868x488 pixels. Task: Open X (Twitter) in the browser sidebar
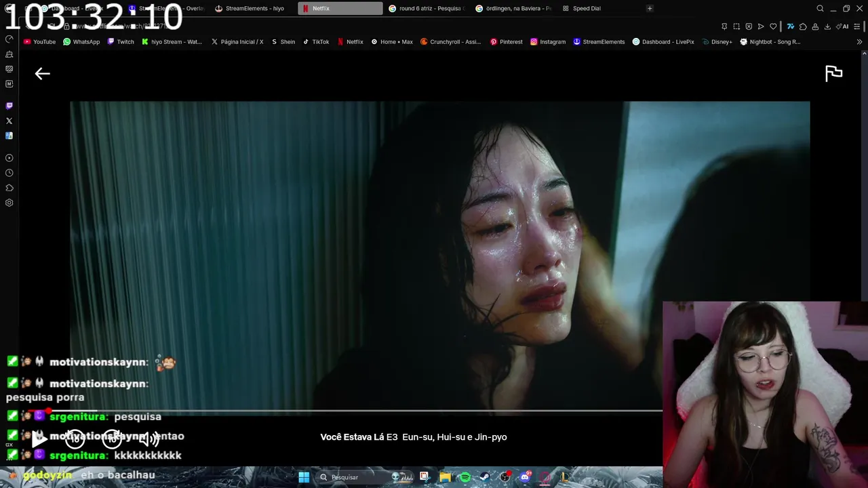click(x=9, y=121)
